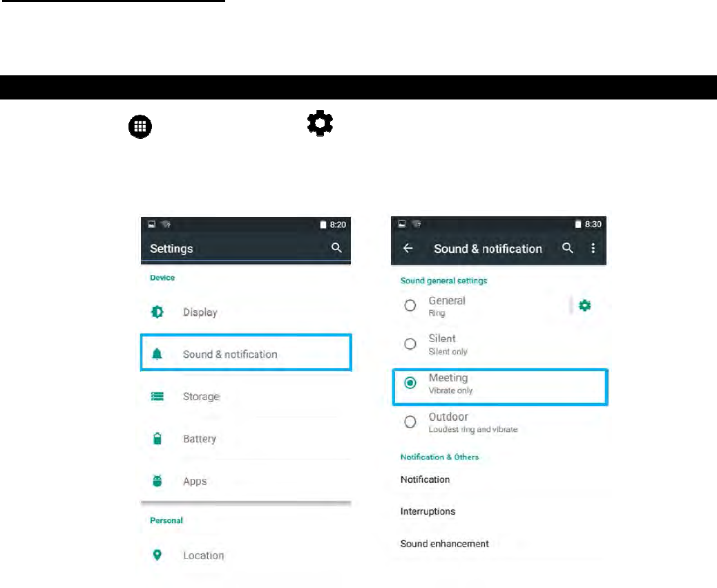Viewport: 717px width, 588px height.
Task: Open the Sound enhancement option
Action: click(499, 544)
